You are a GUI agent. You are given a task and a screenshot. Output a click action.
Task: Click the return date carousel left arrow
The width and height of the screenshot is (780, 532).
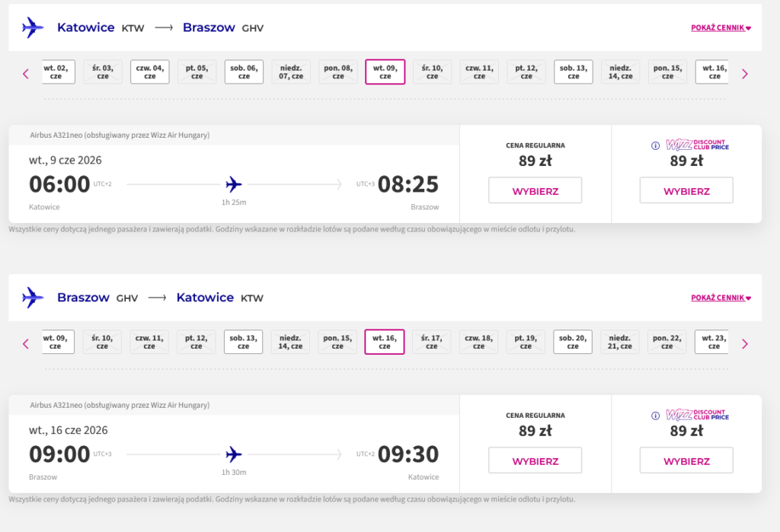point(26,344)
